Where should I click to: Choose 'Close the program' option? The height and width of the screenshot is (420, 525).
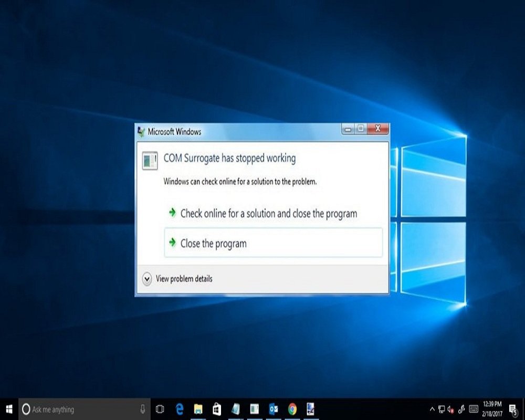273,243
